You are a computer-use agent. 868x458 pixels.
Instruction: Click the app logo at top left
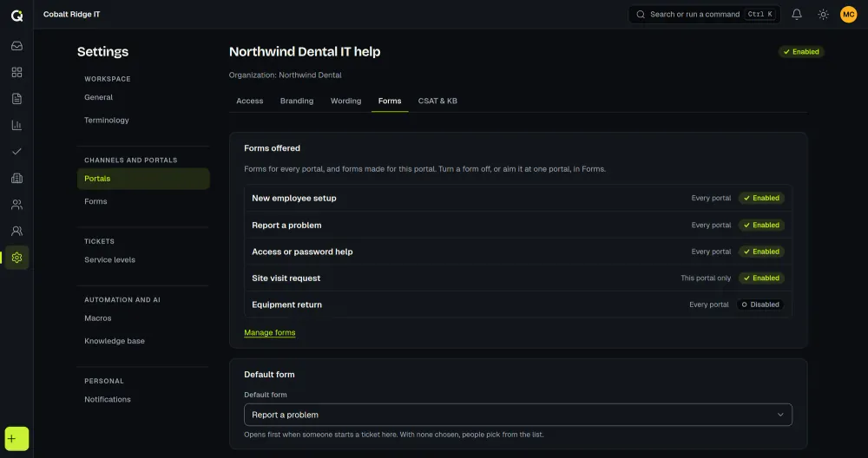pyautogui.click(x=16, y=15)
